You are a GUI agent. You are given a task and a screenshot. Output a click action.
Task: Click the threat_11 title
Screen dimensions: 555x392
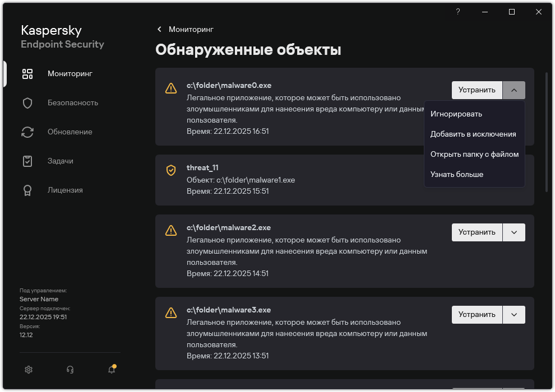click(x=202, y=167)
